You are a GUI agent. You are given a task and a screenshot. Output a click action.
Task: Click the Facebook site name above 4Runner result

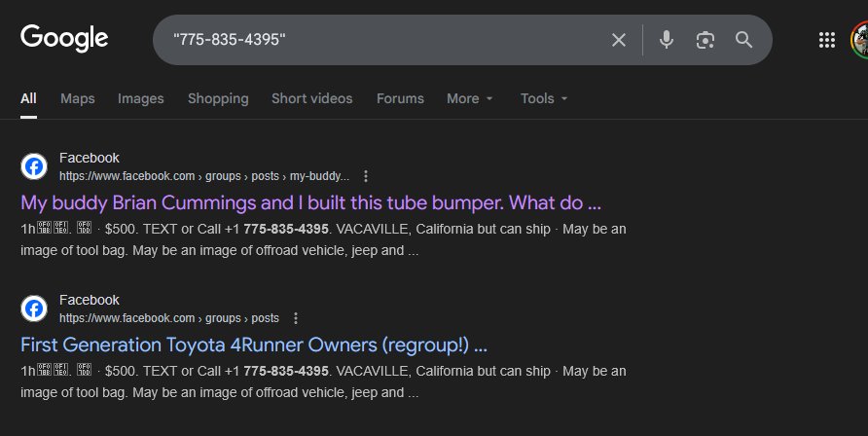90,300
